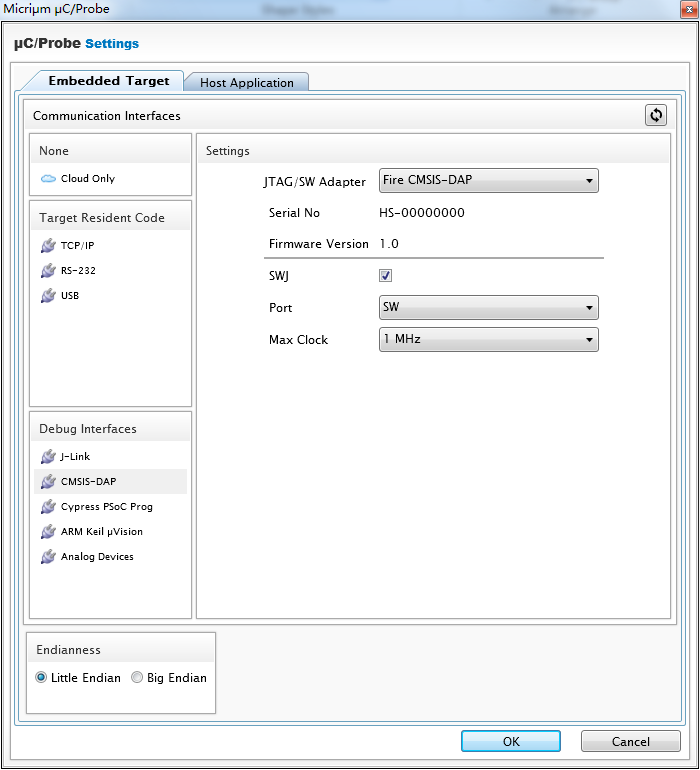This screenshot has width=700, height=770.
Task: Click the plug icon beside USB
Action: click(x=48, y=295)
